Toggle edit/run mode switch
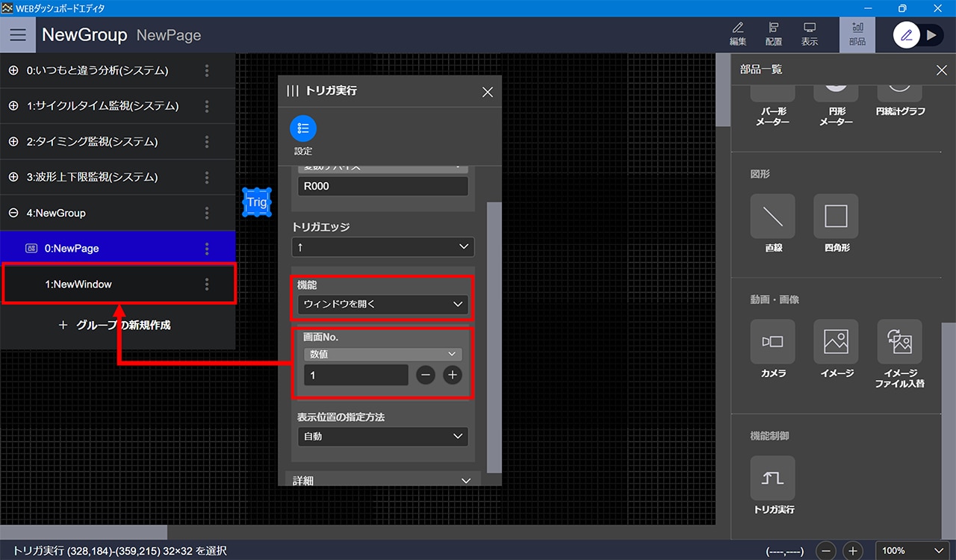 pyautogui.click(x=919, y=35)
